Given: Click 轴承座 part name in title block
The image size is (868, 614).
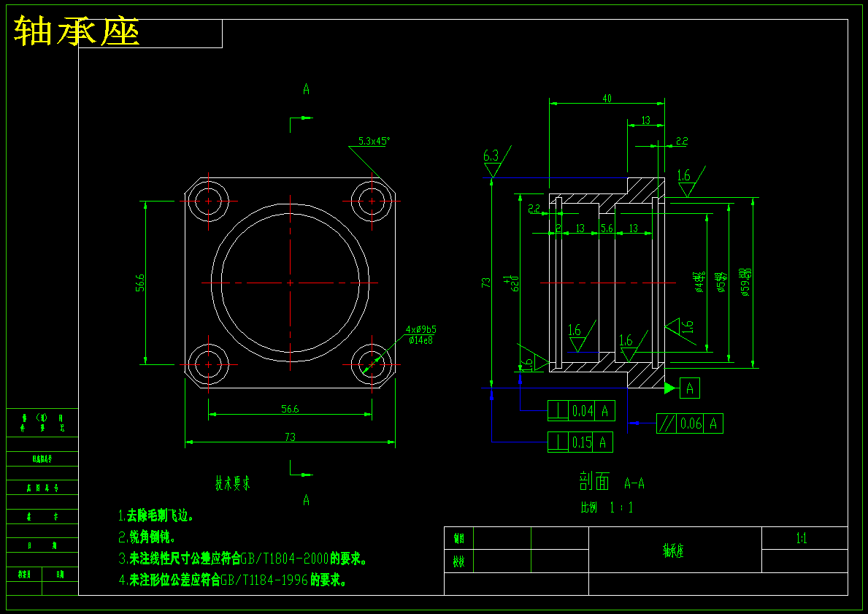Looking at the screenshot, I should [674, 550].
